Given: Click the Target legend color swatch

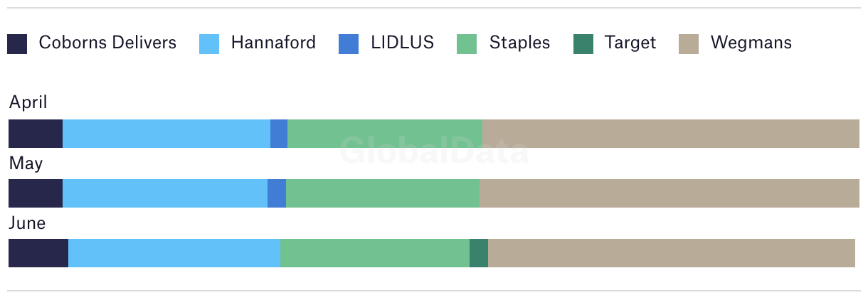Looking at the screenshot, I should pos(583,43).
